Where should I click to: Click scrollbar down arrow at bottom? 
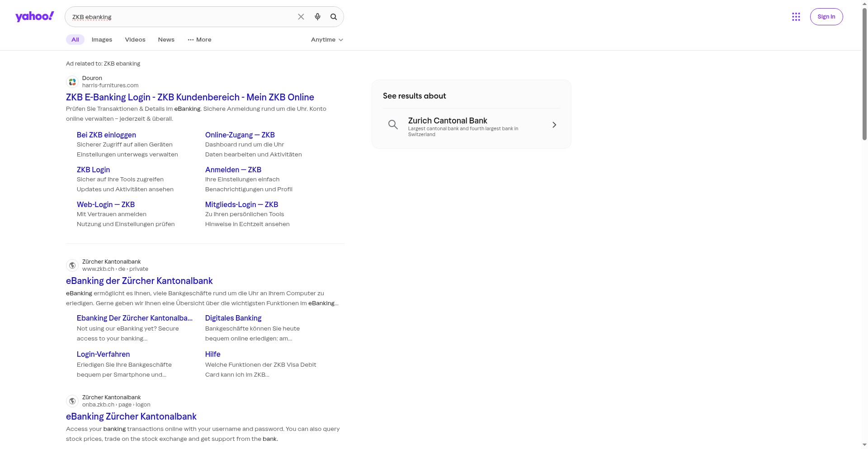[x=864, y=445]
